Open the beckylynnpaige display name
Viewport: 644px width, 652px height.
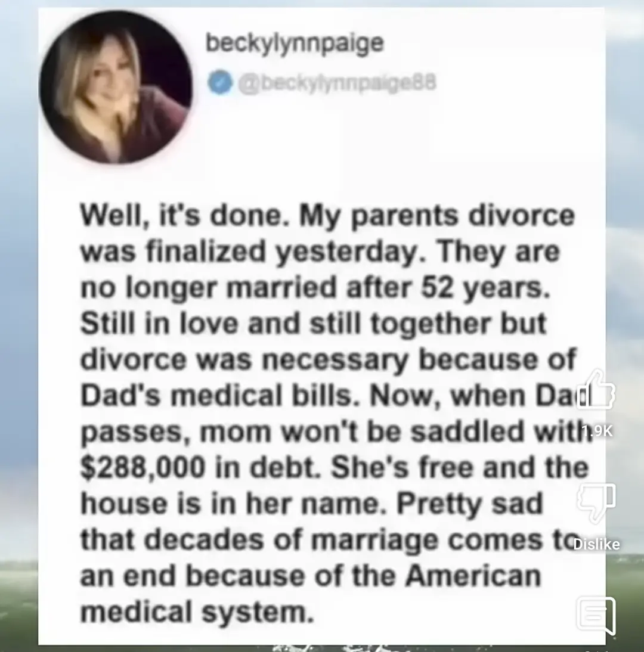pos(295,45)
